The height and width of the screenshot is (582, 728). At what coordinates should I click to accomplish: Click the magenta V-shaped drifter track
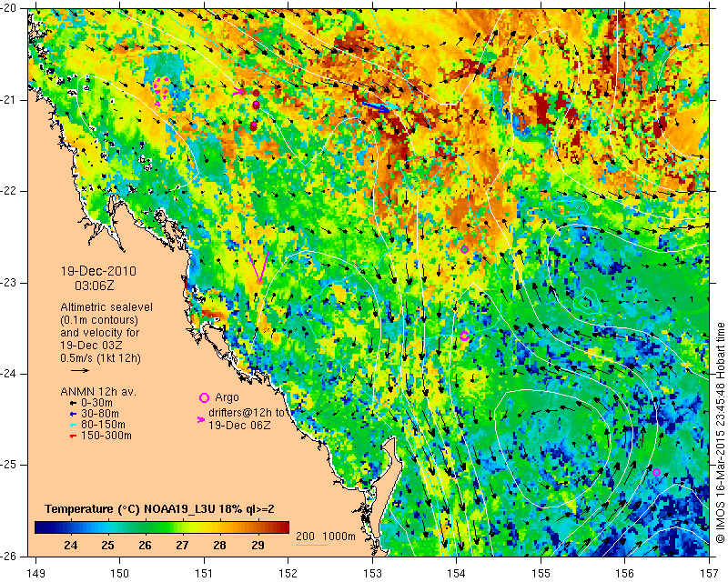point(258,267)
